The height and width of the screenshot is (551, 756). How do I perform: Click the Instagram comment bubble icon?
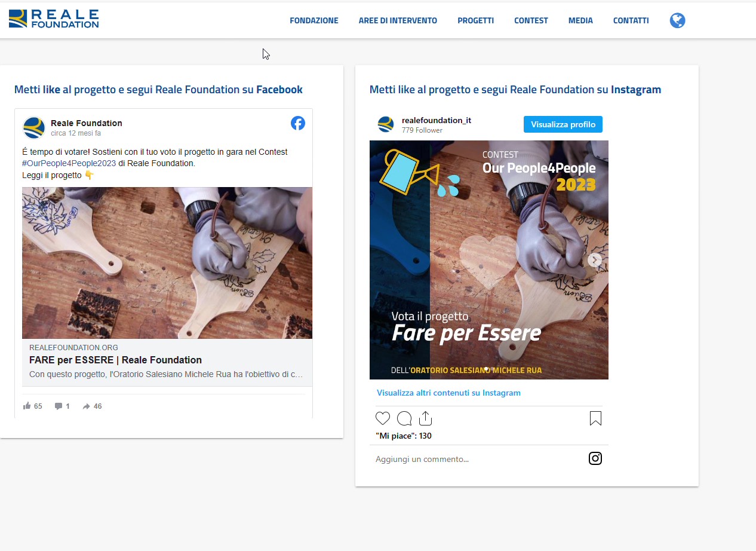point(404,418)
